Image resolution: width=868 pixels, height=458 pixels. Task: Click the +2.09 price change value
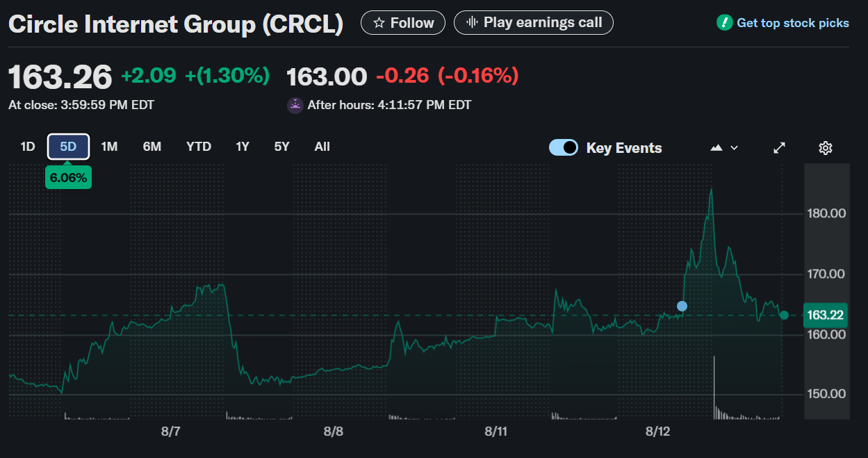coord(149,76)
